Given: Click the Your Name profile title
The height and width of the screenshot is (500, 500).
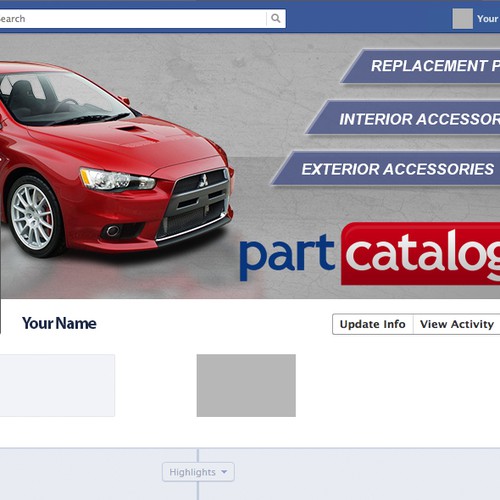Looking at the screenshot, I should (59, 323).
